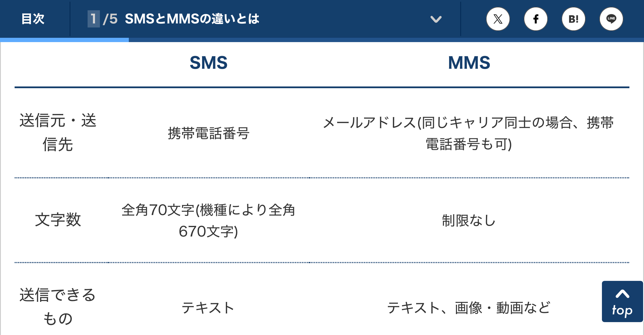Click the light-blue reading progress bar
Screen dimensions: 644x335
(64, 40)
